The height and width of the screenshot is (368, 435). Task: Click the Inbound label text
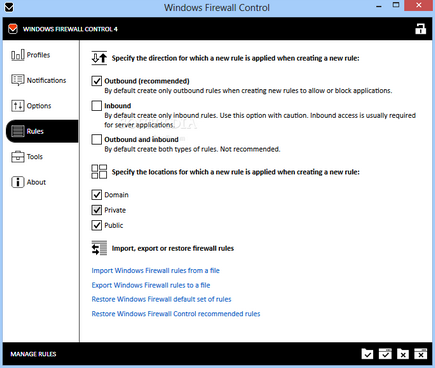click(x=118, y=106)
